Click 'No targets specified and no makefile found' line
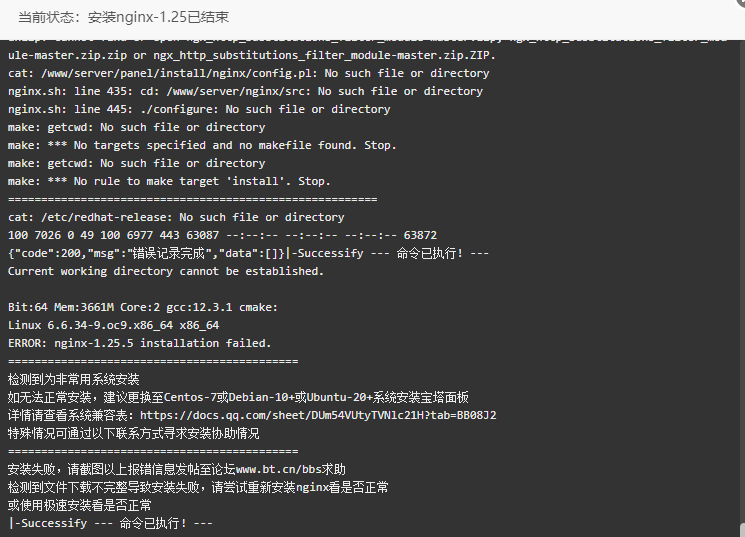This screenshot has width=745, height=537. point(202,145)
